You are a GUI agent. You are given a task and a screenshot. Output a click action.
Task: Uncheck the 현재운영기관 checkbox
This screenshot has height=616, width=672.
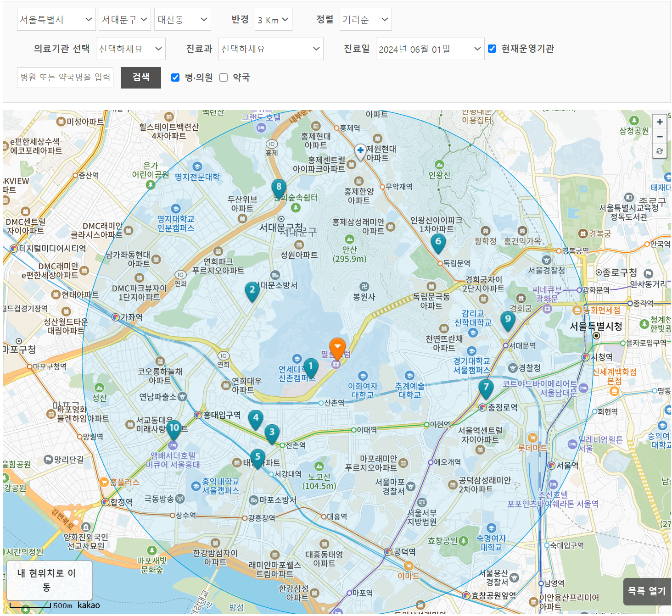tap(492, 48)
